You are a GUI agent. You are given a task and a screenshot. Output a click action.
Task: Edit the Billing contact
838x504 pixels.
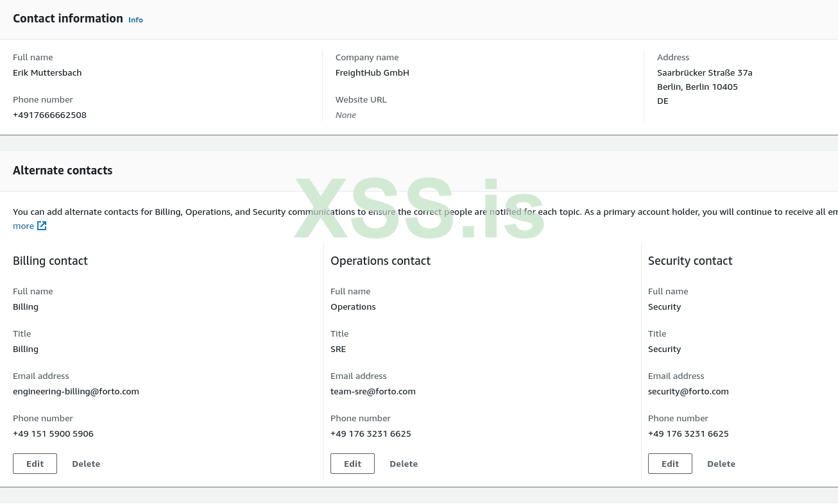click(35, 464)
